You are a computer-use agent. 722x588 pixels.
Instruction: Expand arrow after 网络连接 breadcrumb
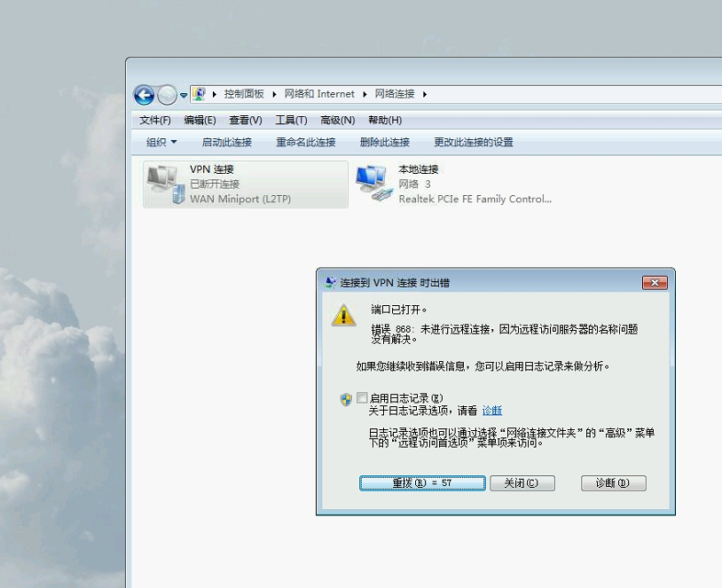(x=425, y=94)
